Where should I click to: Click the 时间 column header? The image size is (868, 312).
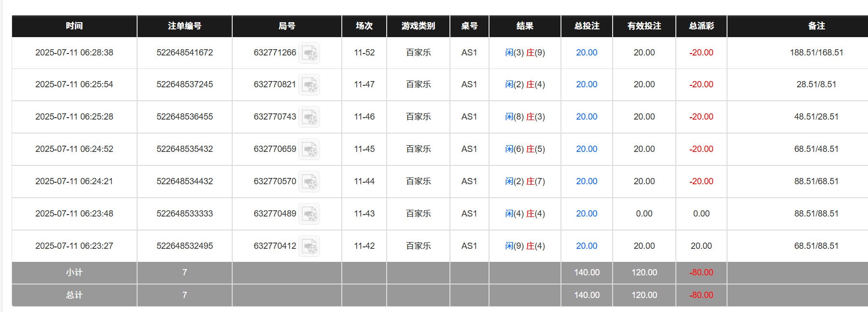pos(74,26)
